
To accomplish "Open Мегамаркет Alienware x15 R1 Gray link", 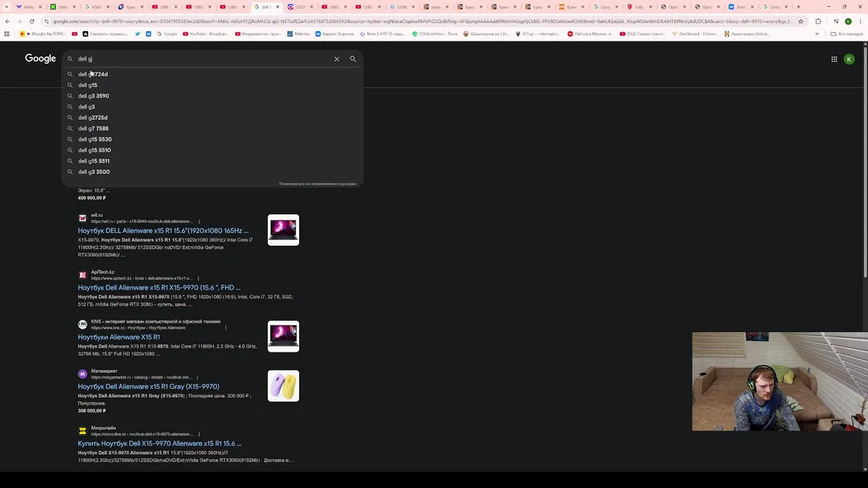I will pos(149,386).
